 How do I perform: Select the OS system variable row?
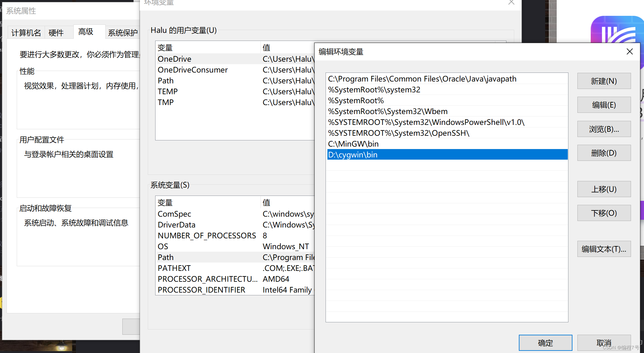(235, 246)
